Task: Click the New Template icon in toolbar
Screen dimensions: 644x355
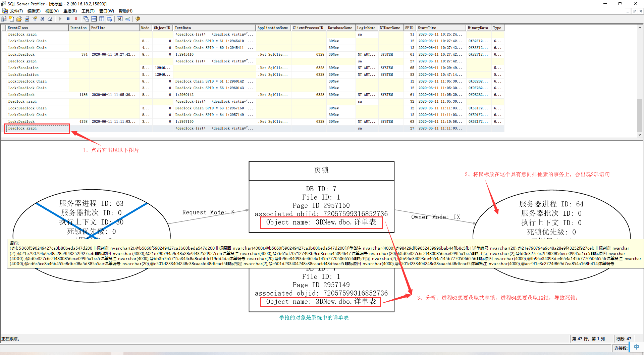Action: tap(11, 19)
